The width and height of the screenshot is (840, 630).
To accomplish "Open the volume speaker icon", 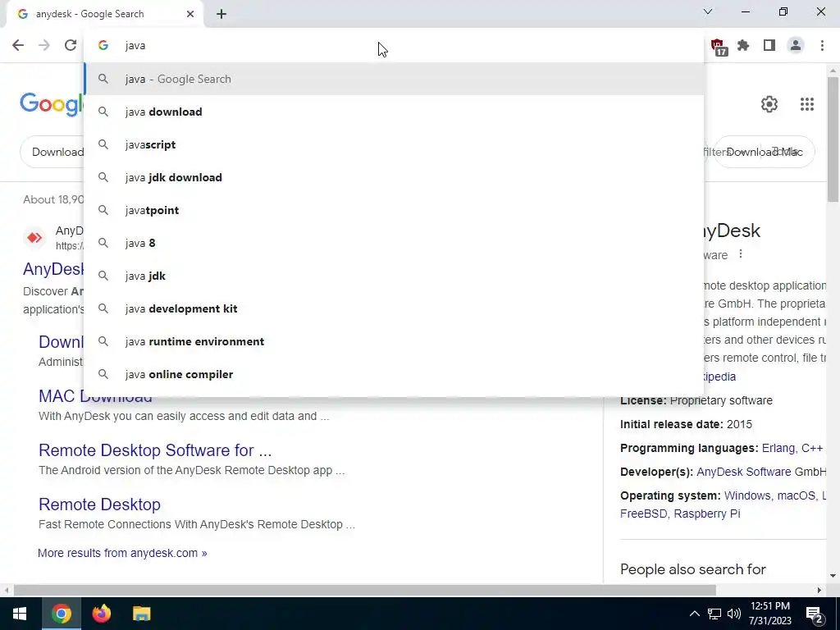I will [x=734, y=614].
